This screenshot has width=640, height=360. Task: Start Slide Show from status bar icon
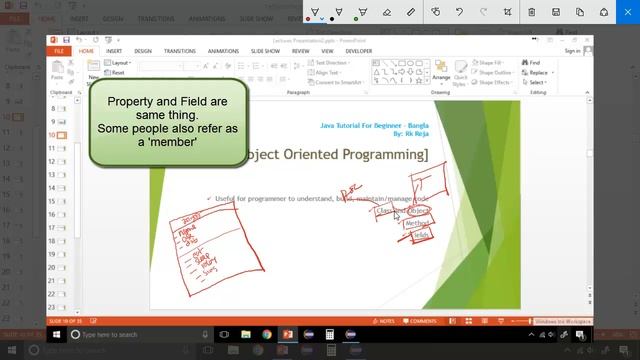tap(501, 321)
